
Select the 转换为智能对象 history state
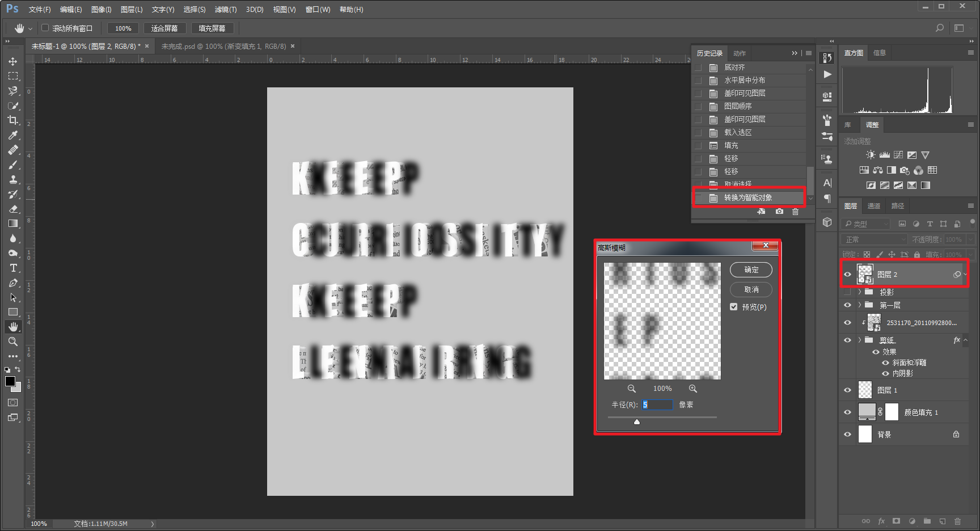click(x=749, y=198)
